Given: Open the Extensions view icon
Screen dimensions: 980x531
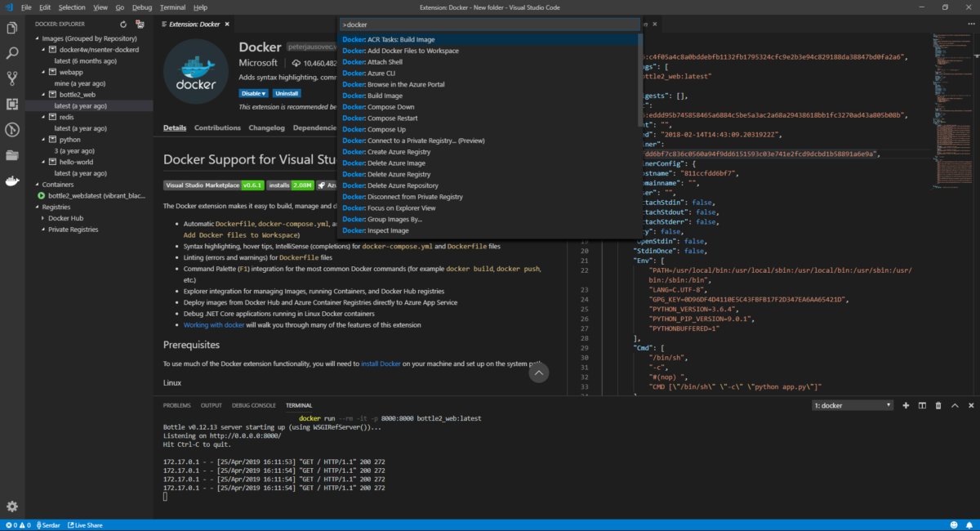Looking at the screenshot, I should click(12, 104).
